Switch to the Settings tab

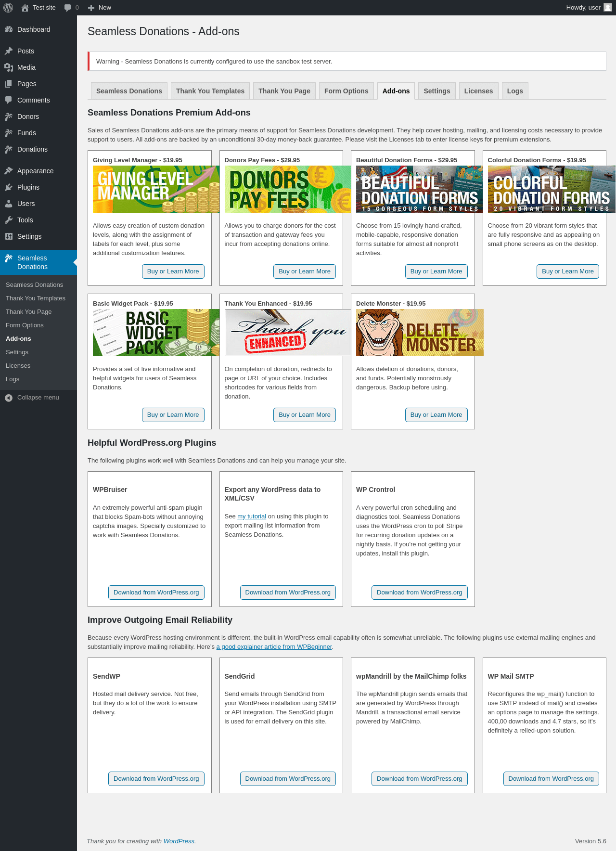[437, 91]
